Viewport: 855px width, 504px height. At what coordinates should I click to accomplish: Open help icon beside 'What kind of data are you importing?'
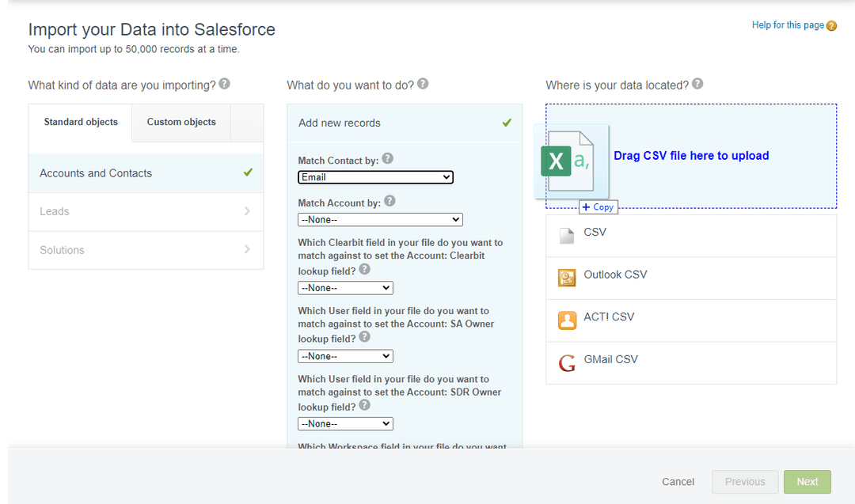pos(224,83)
